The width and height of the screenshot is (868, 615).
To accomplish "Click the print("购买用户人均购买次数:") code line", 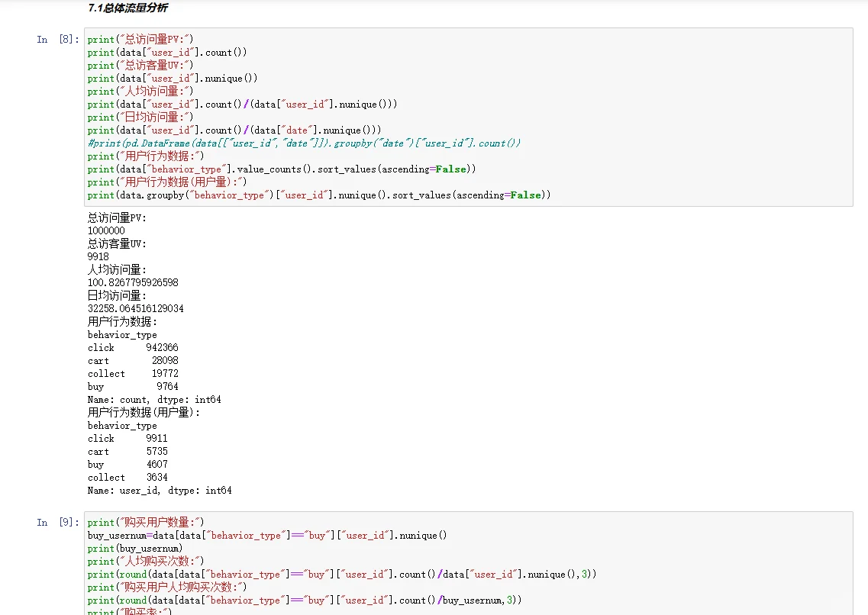I will 167,588.
